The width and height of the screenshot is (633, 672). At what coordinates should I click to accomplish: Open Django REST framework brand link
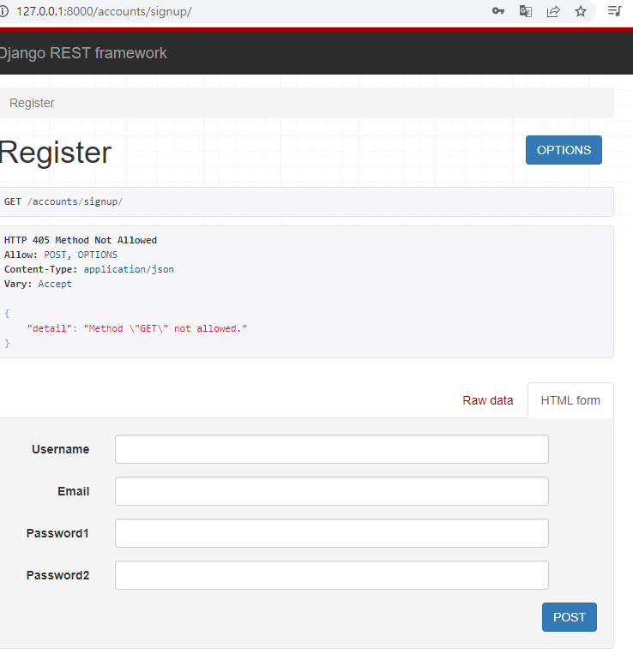[x=82, y=53]
